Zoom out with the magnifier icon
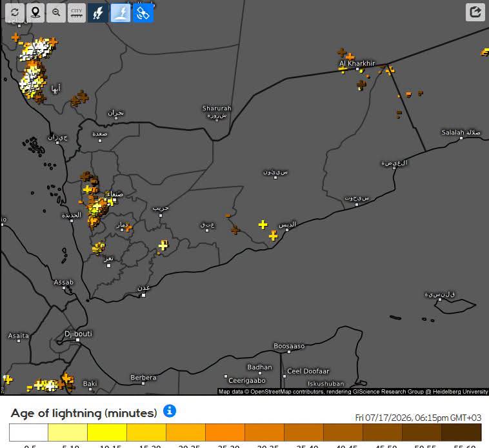The width and height of the screenshot is (489, 448). 56,13
